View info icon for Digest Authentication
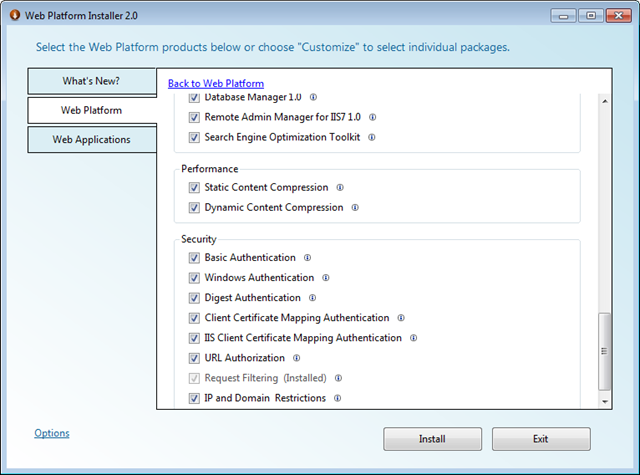This screenshot has width=640, height=475. pos(312,297)
